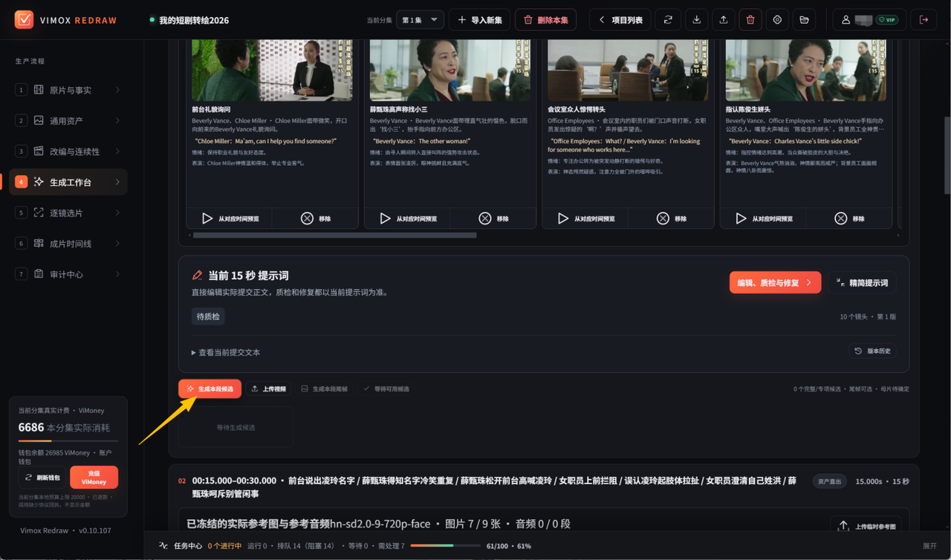The image size is (951, 560).
Task: Click the 上传临时参考图 upload icon
Action: (843, 526)
